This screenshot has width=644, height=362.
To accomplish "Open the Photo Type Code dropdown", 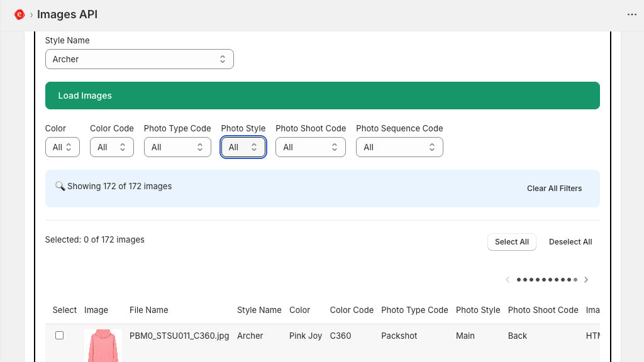I will point(177,147).
